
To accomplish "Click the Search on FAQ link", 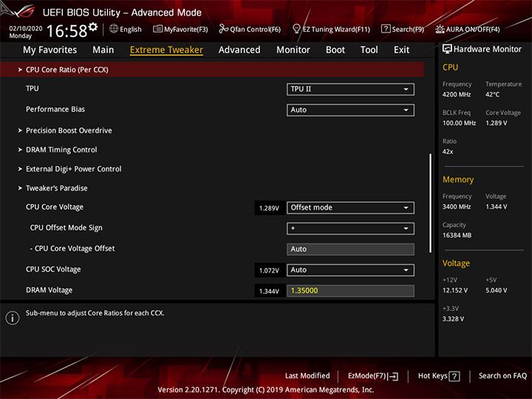I will point(503,376).
